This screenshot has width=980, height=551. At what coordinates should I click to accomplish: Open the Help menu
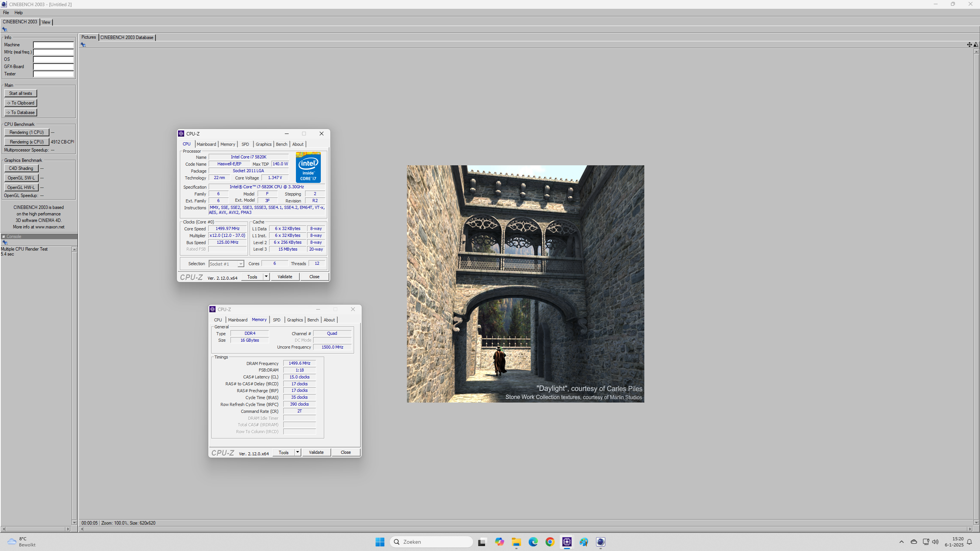pos(18,13)
